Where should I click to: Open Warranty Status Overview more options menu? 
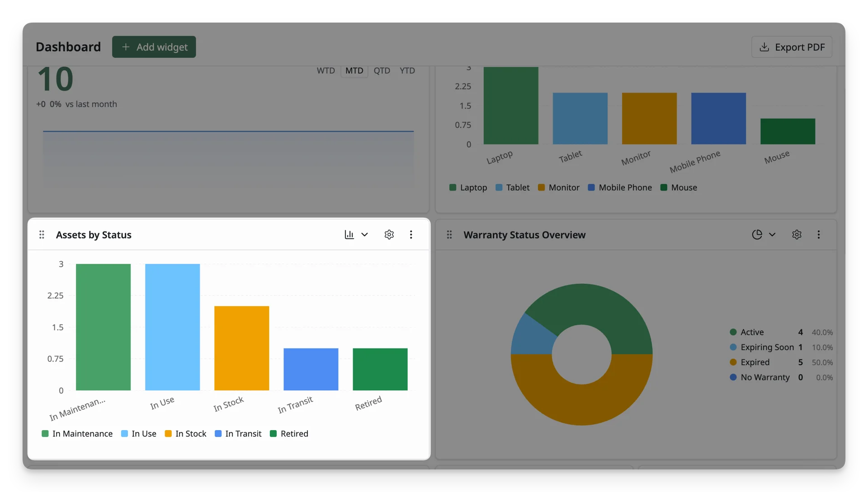click(819, 234)
